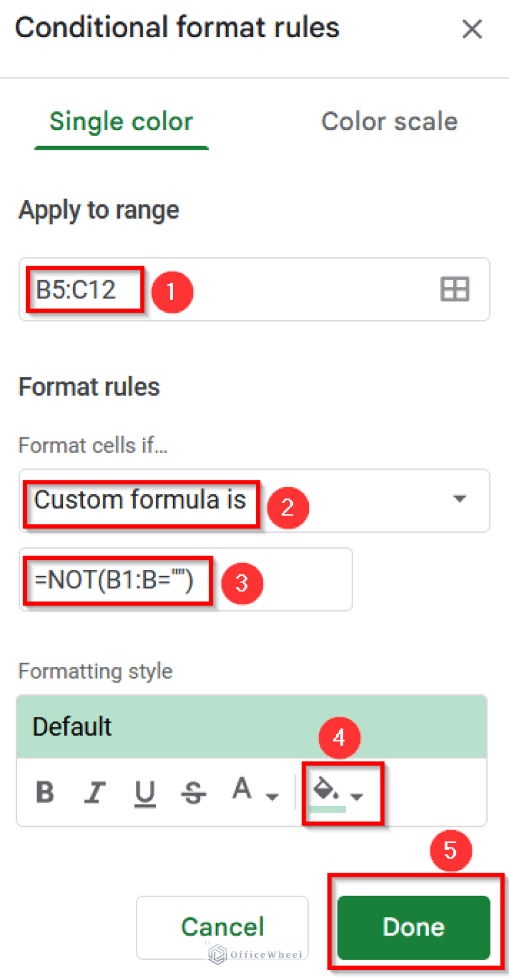The image size is (509, 980).
Task: Close the Conditional format rules panel
Action: click(x=472, y=29)
